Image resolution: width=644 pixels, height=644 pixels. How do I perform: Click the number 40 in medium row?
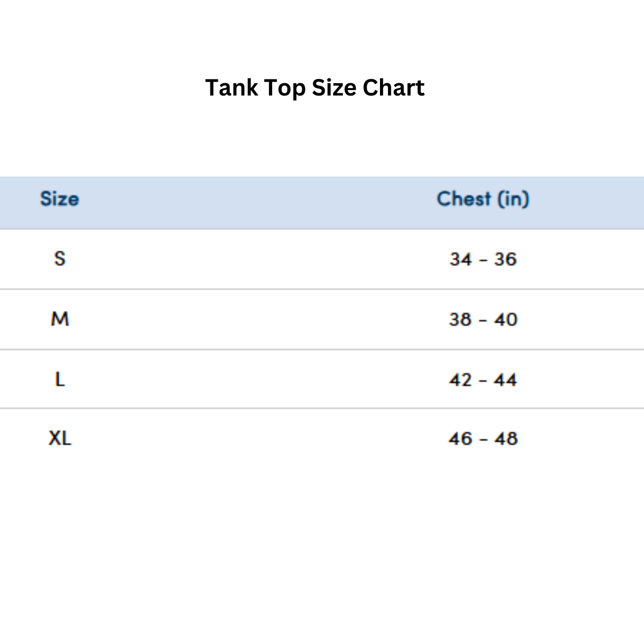point(506,320)
